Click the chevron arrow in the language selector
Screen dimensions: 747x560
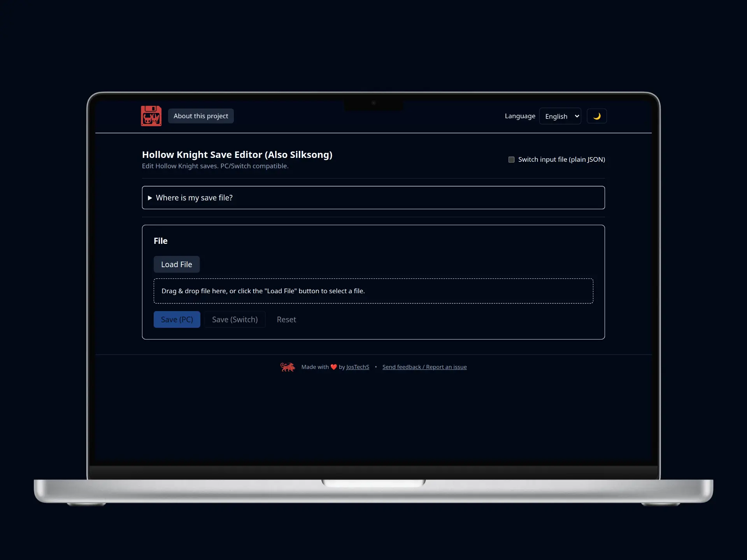coord(577,116)
